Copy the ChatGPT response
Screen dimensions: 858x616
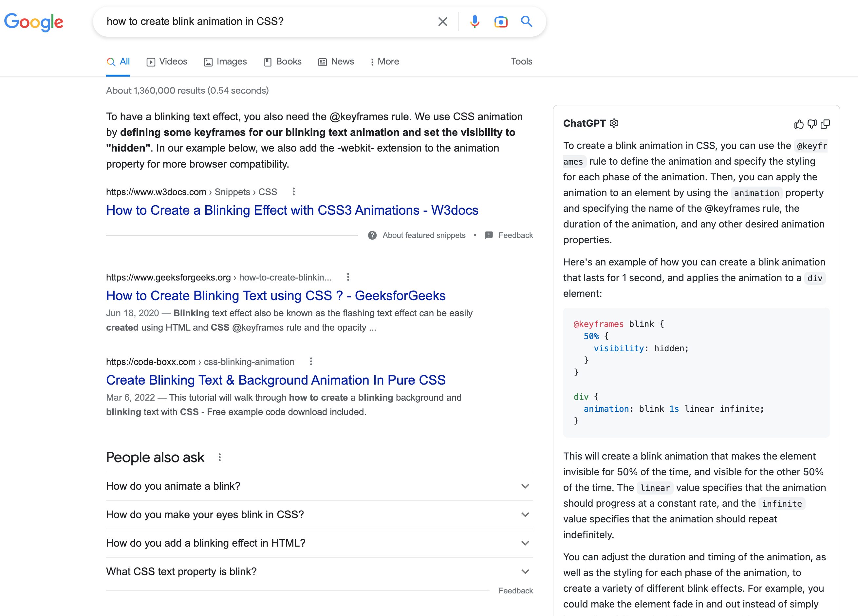click(825, 124)
